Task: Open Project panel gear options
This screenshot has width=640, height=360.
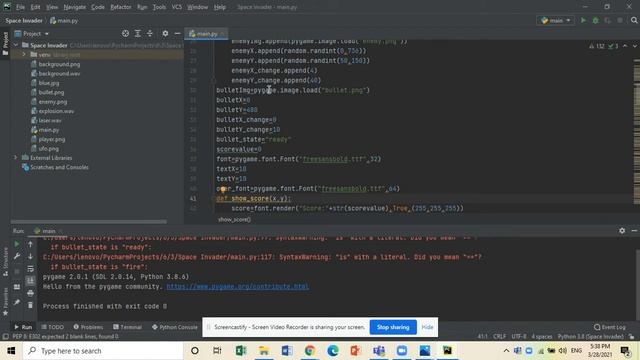Action: click(x=165, y=33)
